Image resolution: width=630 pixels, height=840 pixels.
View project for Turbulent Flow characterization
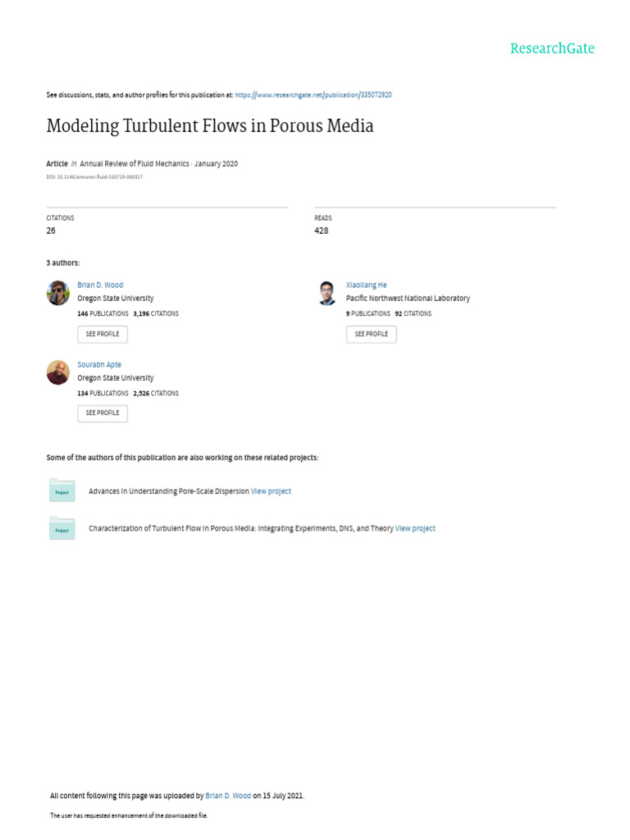[x=415, y=529]
